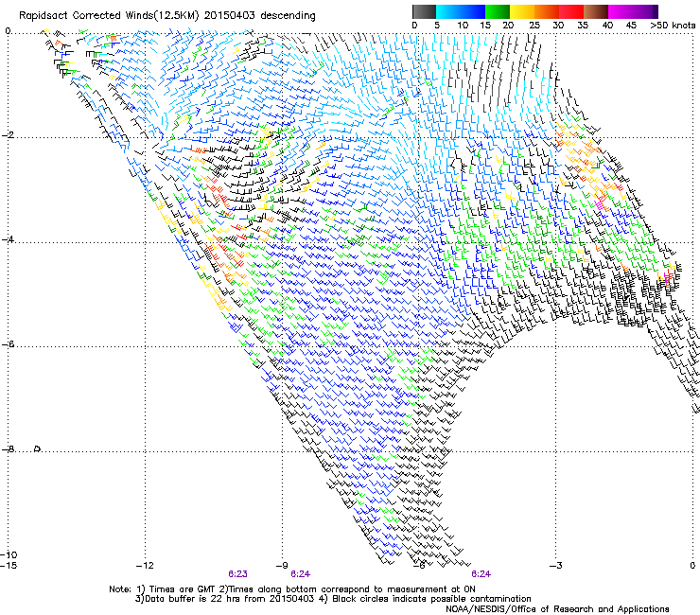This screenshot has height=615, width=700.
Task: Select the yellow 20-25 knots legend swatch
Action: 522,11
